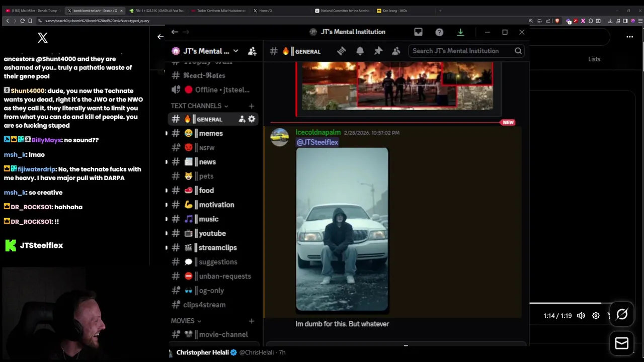The height and width of the screenshot is (362, 644).
Task: Open og-only channel
Action: [x=213, y=291]
